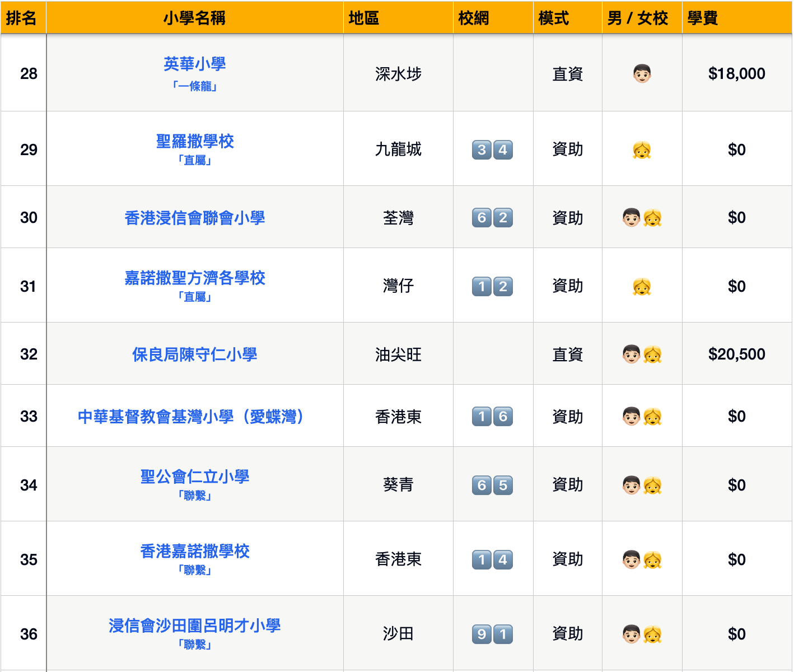This screenshot has width=794, height=672.
Task: Click the girl emoji in 嘉諾撒聖方濟各學校 row
Action: point(642,287)
